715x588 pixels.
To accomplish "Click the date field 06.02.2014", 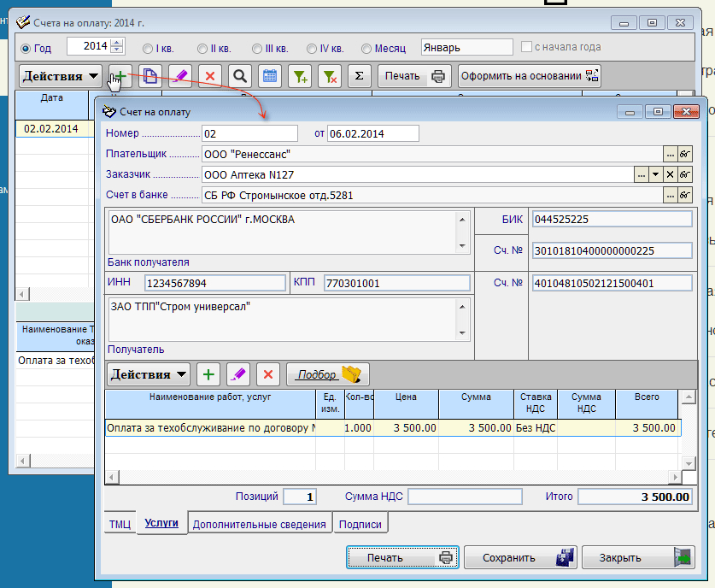I will point(373,133).
